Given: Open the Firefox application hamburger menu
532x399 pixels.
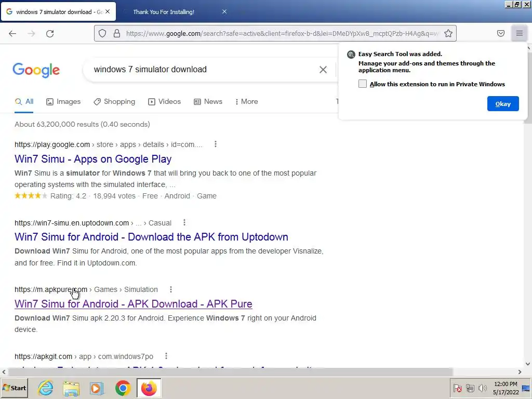Looking at the screenshot, I should (x=520, y=33).
